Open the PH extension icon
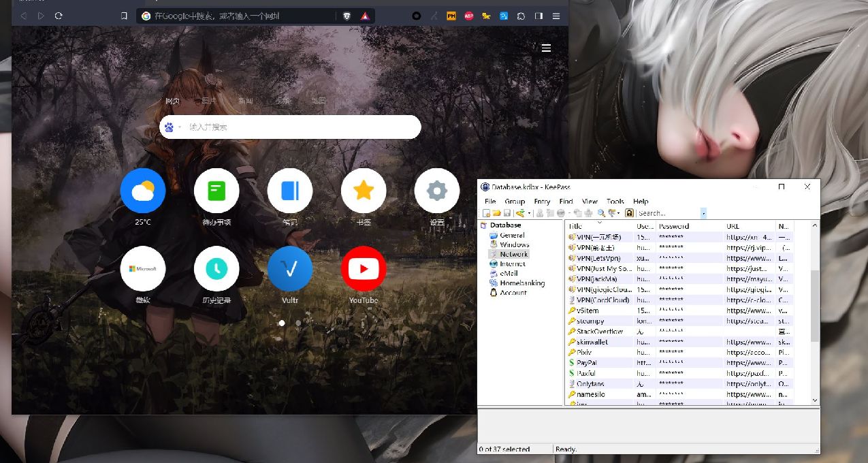This screenshot has height=463, width=868. pyautogui.click(x=451, y=16)
